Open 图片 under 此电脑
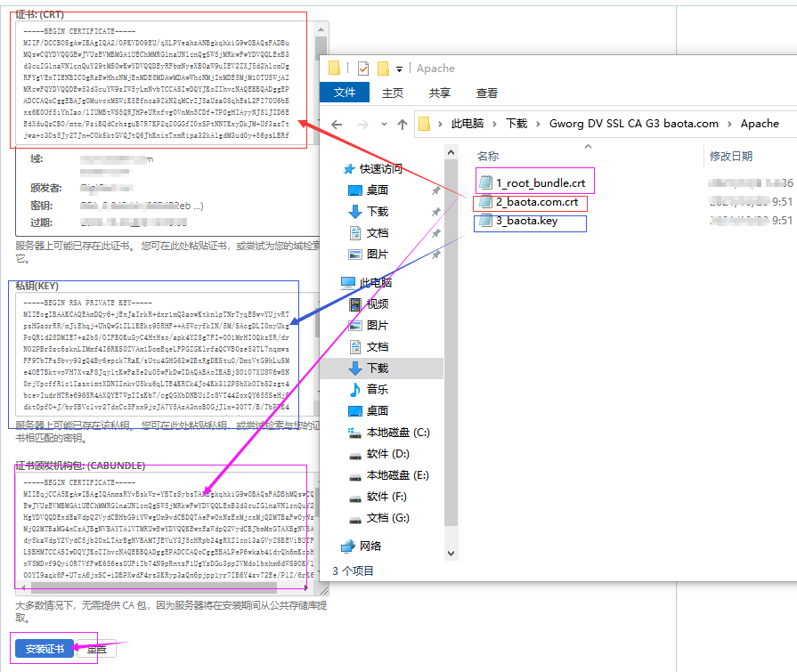Screen dimensions: 797x672 pos(378,325)
